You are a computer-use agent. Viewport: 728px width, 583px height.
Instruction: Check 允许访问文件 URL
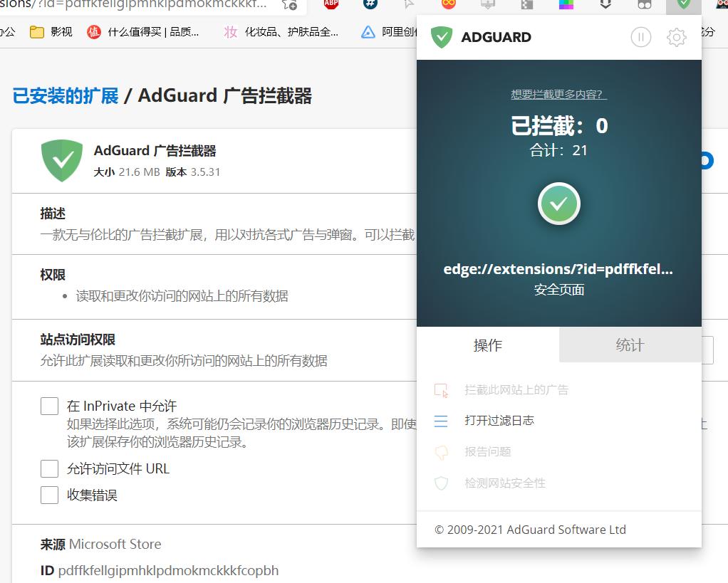49,468
